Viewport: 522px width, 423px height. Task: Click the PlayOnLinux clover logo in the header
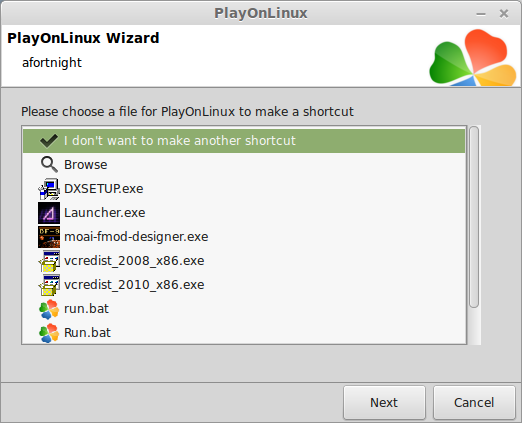pos(473,57)
